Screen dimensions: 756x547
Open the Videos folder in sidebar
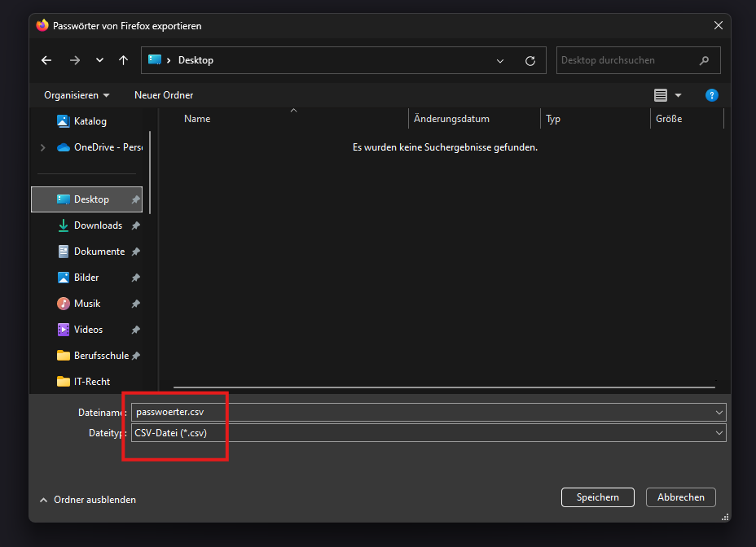click(88, 330)
